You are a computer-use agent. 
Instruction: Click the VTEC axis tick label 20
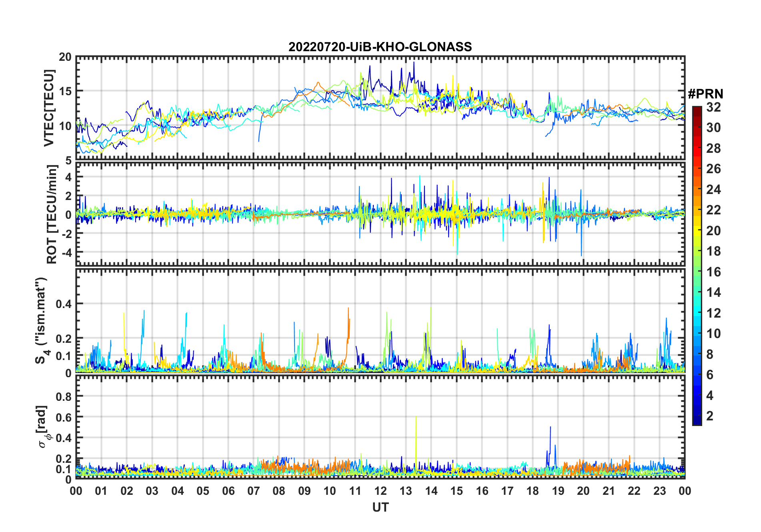pos(65,57)
